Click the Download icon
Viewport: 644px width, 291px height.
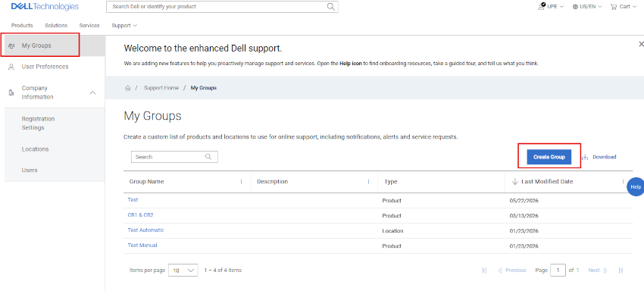coord(585,157)
